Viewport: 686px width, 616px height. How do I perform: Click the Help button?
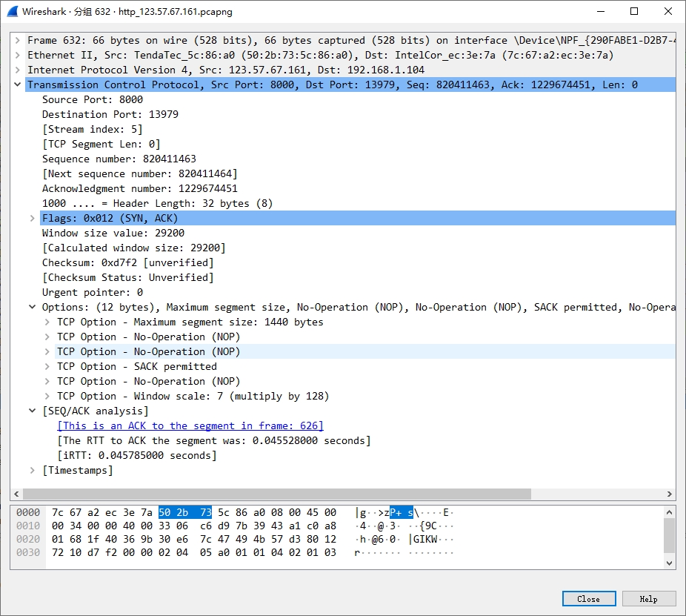[x=648, y=599]
